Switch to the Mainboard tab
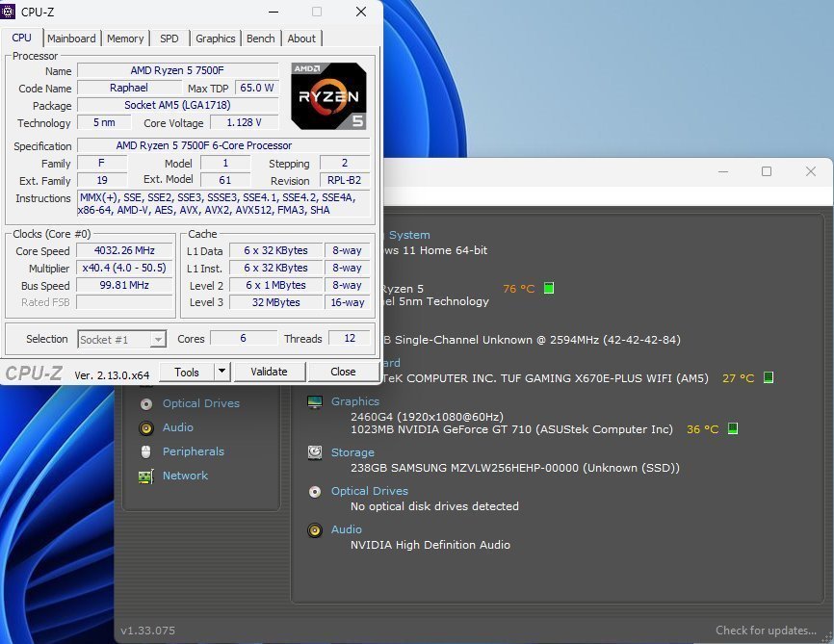 (x=71, y=39)
